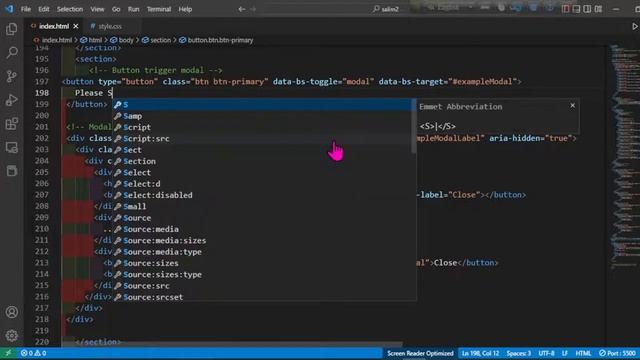The image size is (640, 360).
Task: Open the Run and Debug view
Action: [x=12, y=100]
